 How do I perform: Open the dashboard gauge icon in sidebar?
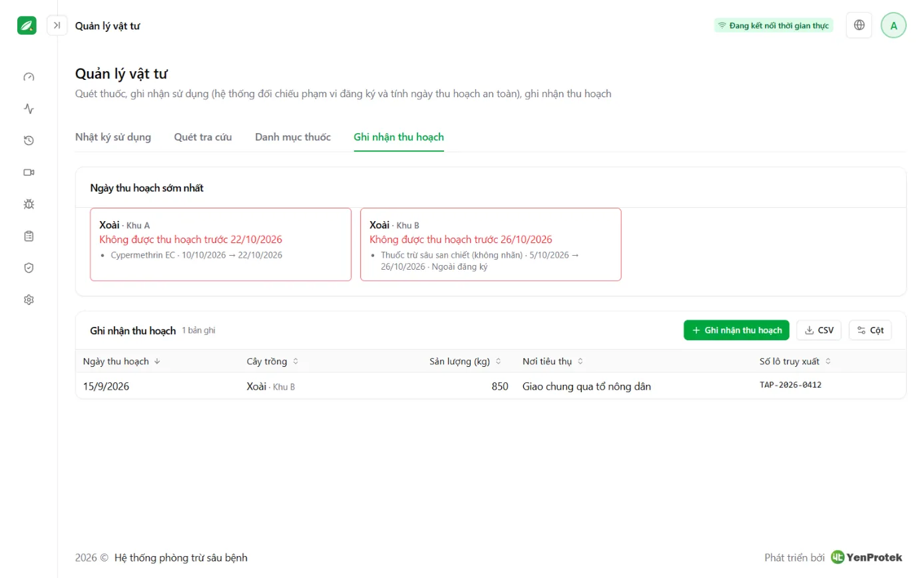29,77
